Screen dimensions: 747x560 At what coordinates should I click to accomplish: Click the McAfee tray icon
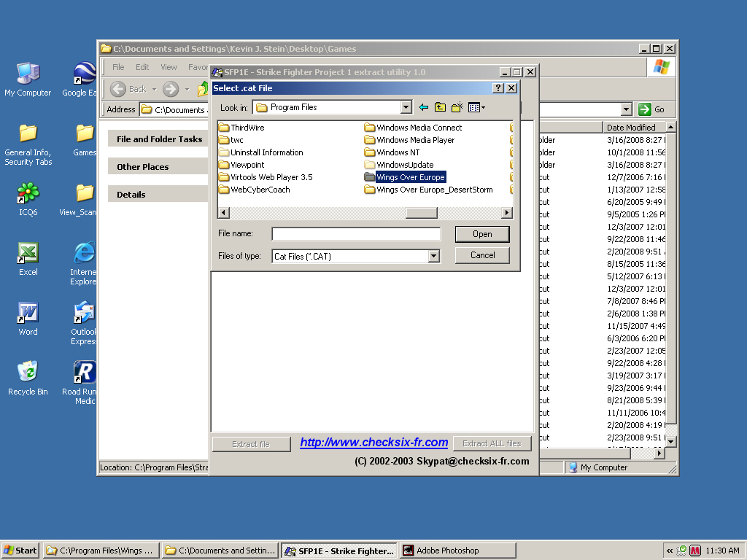[695, 551]
